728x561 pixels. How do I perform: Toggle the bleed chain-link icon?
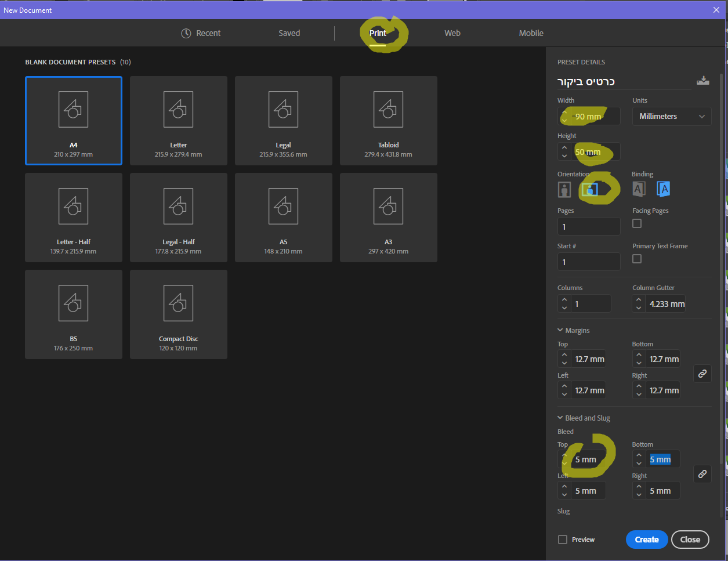click(x=702, y=474)
